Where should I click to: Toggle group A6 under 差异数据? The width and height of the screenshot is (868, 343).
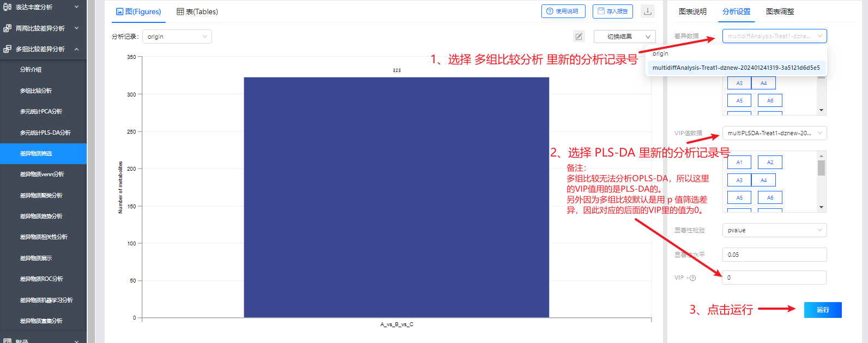[770, 100]
